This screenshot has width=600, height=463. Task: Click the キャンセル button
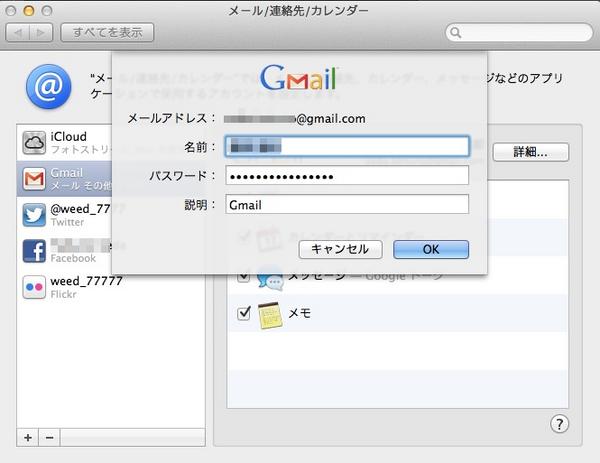point(340,249)
